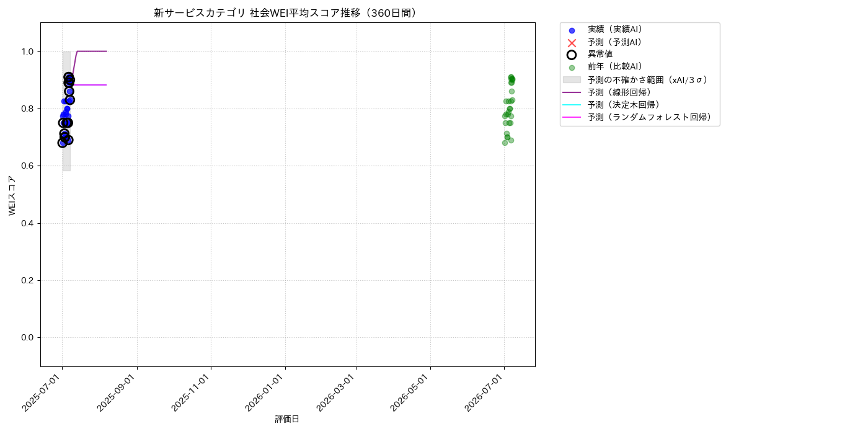This screenshot has height=434, width=868.
Task: Click the purple linear regression line at 1.0
Action: 92,51
